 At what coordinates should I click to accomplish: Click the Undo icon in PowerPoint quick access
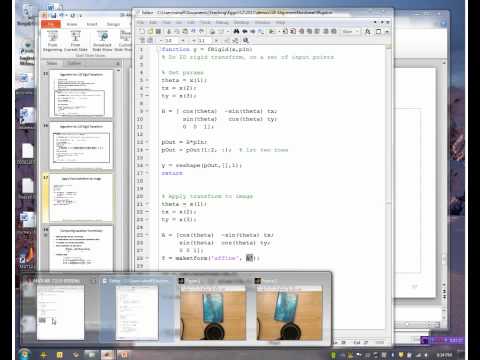(62, 15)
